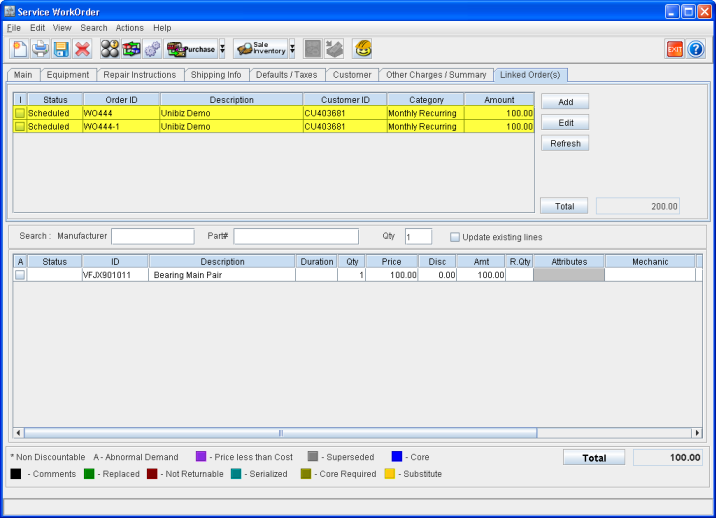
Task: Click the Add button
Action: (565, 102)
